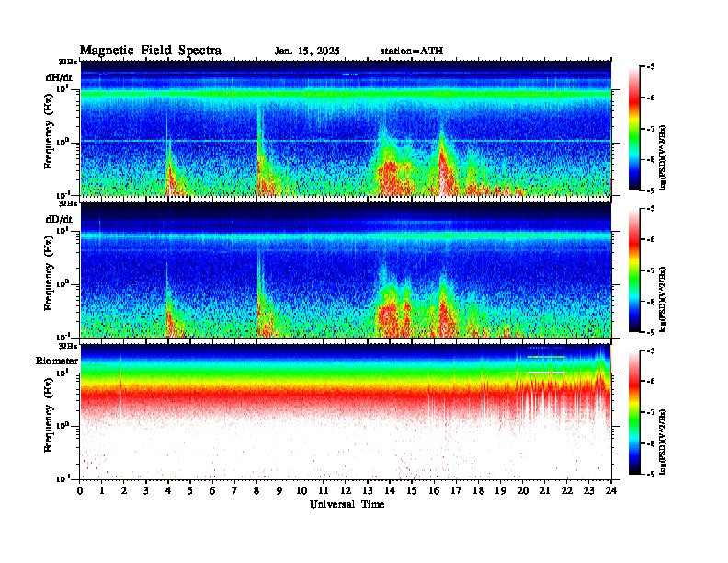Viewport: 728px width, 563px height.
Task: Click the color bar beside the Riometer panel
Action: (634, 412)
